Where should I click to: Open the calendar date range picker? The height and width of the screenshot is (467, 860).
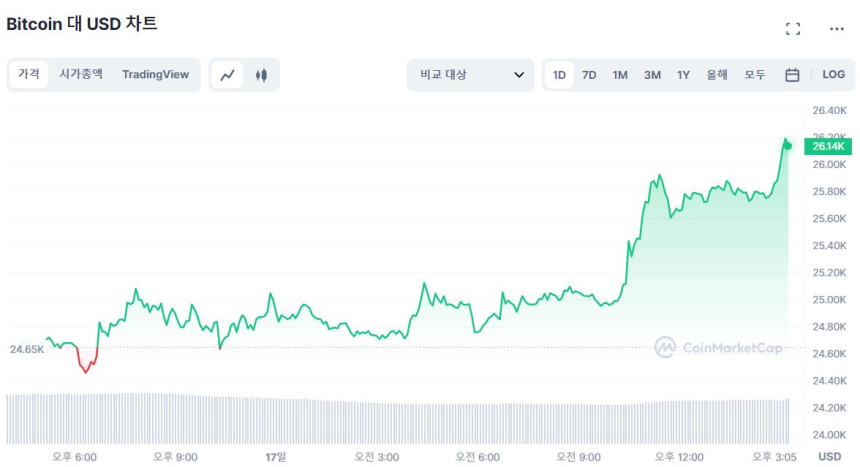(x=792, y=75)
